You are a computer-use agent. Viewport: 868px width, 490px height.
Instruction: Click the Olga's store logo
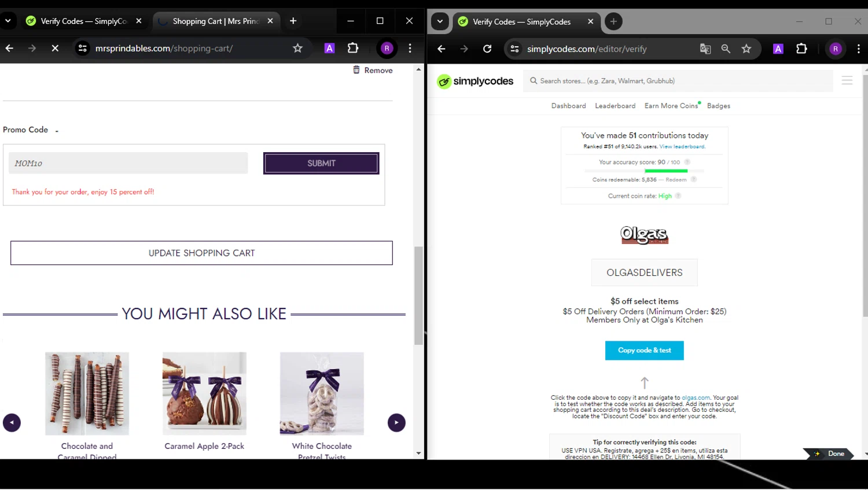pyautogui.click(x=645, y=235)
